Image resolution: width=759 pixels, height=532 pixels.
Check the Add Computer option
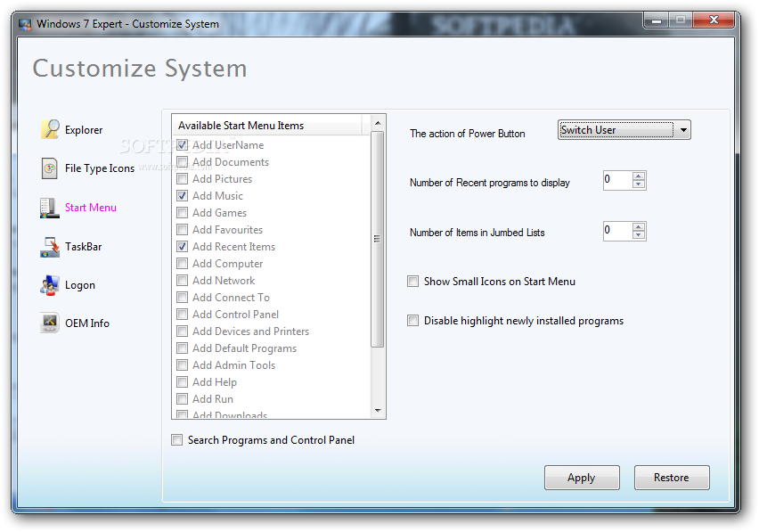pyautogui.click(x=182, y=264)
